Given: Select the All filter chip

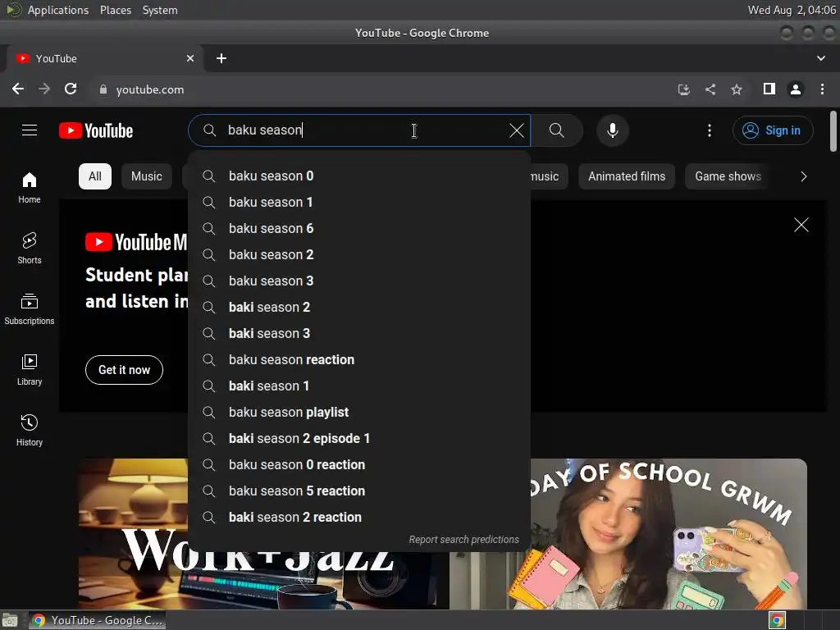Looking at the screenshot, I should [x=95, y=176].
